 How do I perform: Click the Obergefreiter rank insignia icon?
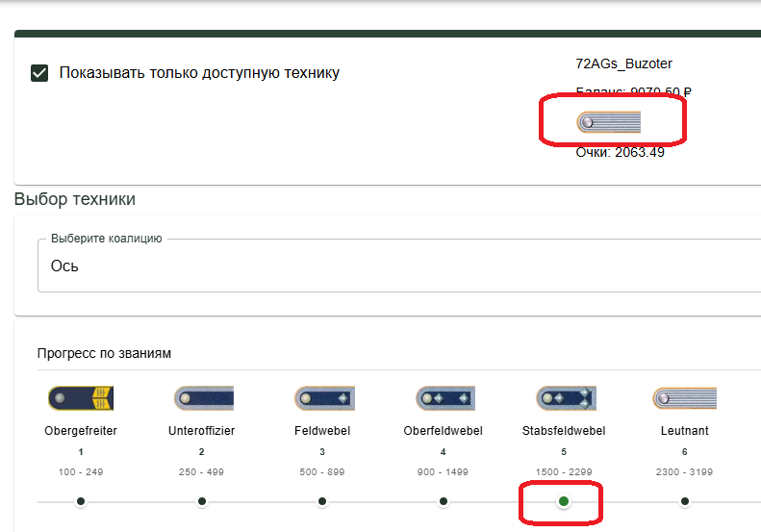coord(81,398)
